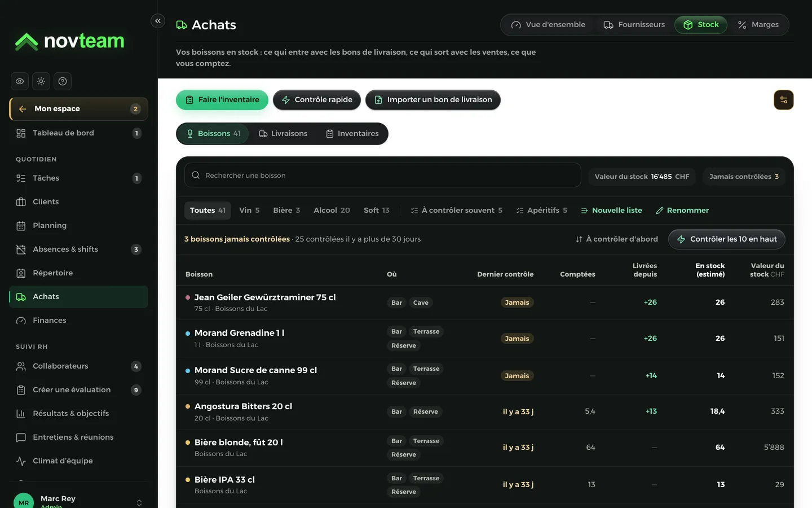Screen dimensions: 812x508
Task: Click Contrôler les 10 en haut
Action: click(727, 239)
